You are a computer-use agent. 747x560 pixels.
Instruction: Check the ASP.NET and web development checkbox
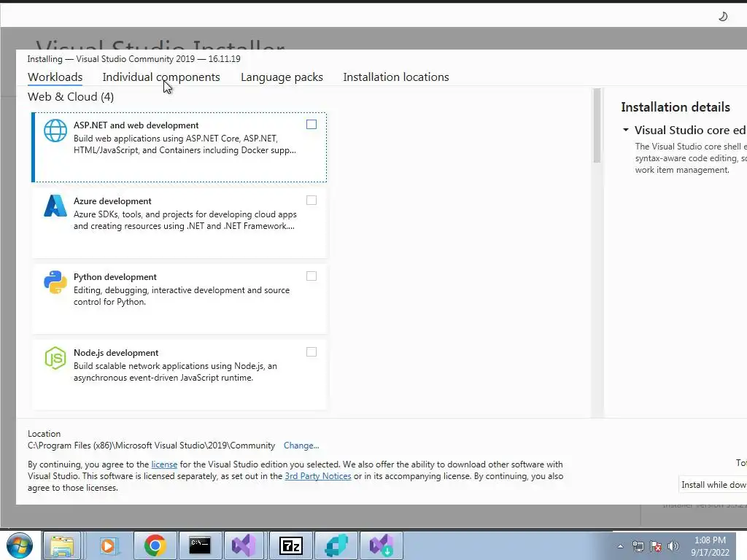(311, 124)
